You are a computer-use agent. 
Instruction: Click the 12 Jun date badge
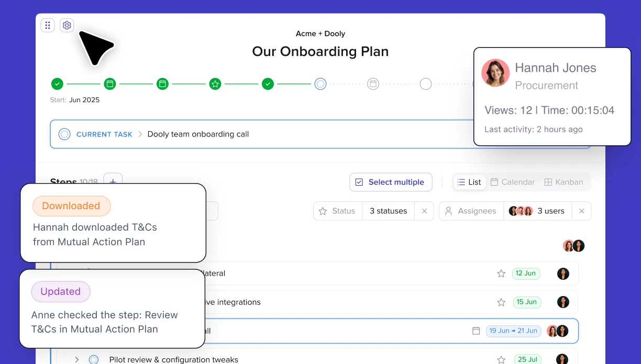[x=526, y=274]
